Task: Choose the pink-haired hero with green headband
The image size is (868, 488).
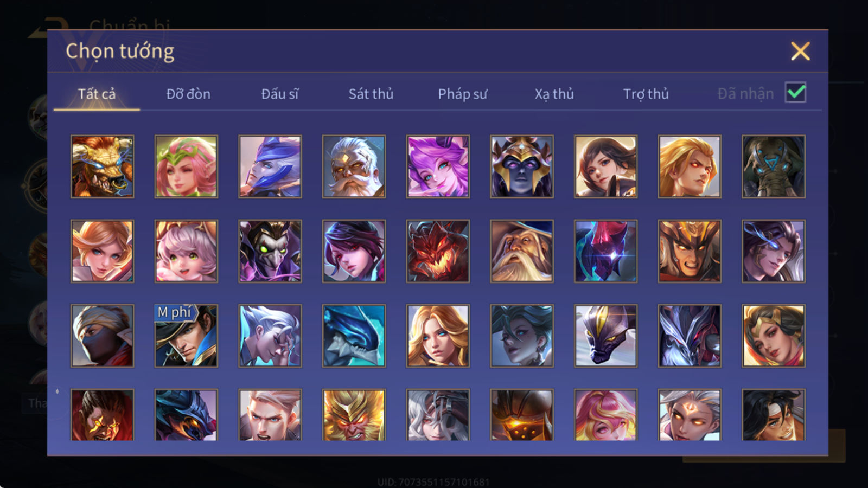Action: point(186,166)
